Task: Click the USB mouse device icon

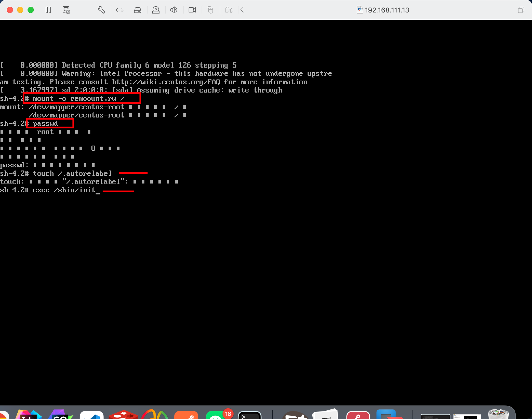Action: tap(210, 10)
